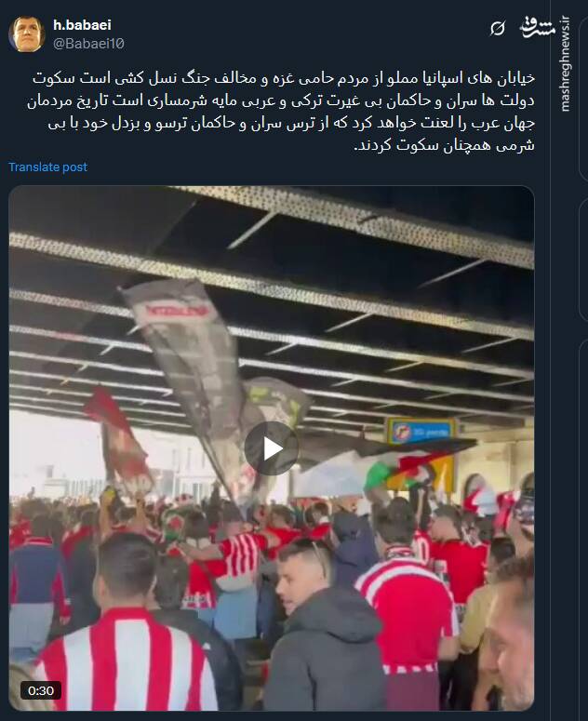588x721 pixels.
Task: Click the 0:30 duration badge on the video
Action: pos(40,690)
